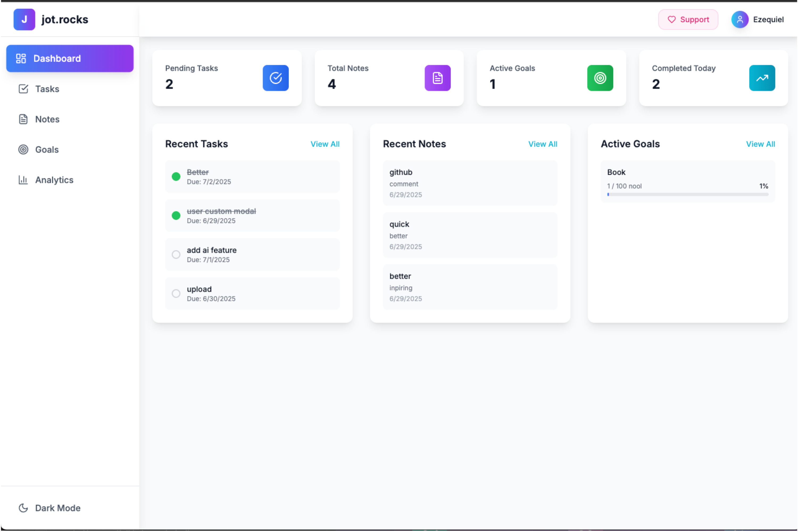Screen dimensions: 798x532
Task: Uncheck the completed 'Better' task
Action: click(176, 176)
